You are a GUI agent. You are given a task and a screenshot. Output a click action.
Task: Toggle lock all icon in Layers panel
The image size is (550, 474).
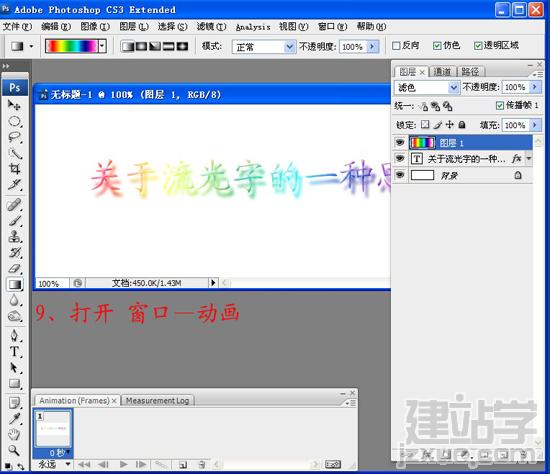point(462,125)
